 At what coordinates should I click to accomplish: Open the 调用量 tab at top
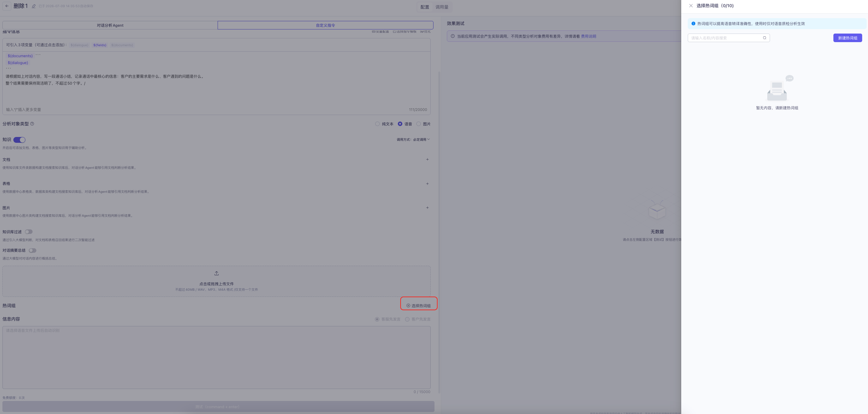click(442, 7)
